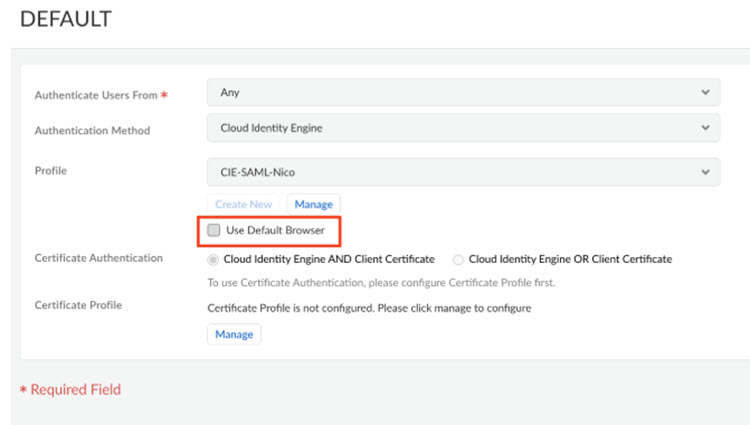Click the Authentication Method label
Image resolution: width=750 pixels, height=425 pixels.
92,130
